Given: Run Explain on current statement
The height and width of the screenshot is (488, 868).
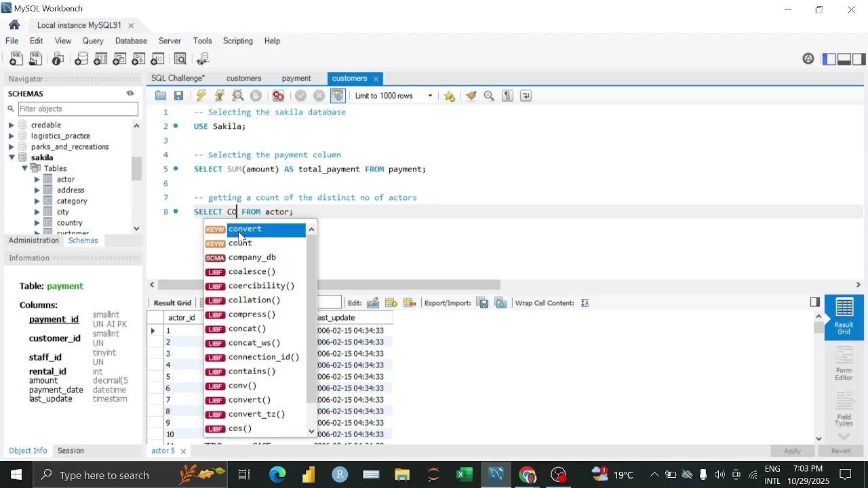Looking at the screenshot, I should coord(238,96).
